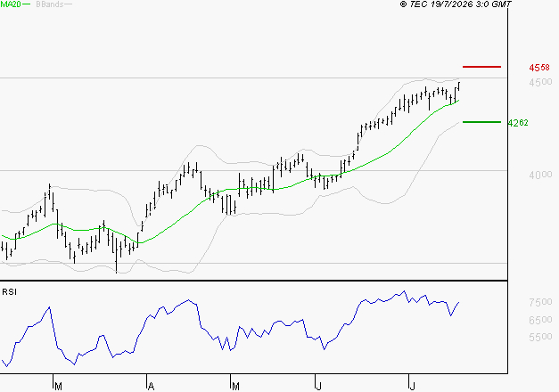Click the first M month marker
The width and height of the screenshot is (559, 392).
pyautogui.click(x=59, y=387)
